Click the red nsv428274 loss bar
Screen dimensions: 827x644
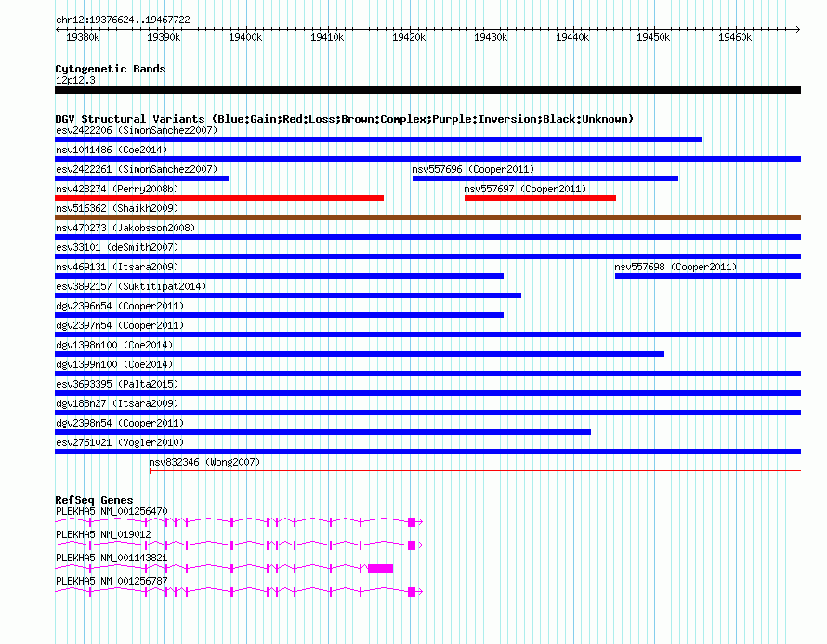pyautogui.click(x=219, y=198)
